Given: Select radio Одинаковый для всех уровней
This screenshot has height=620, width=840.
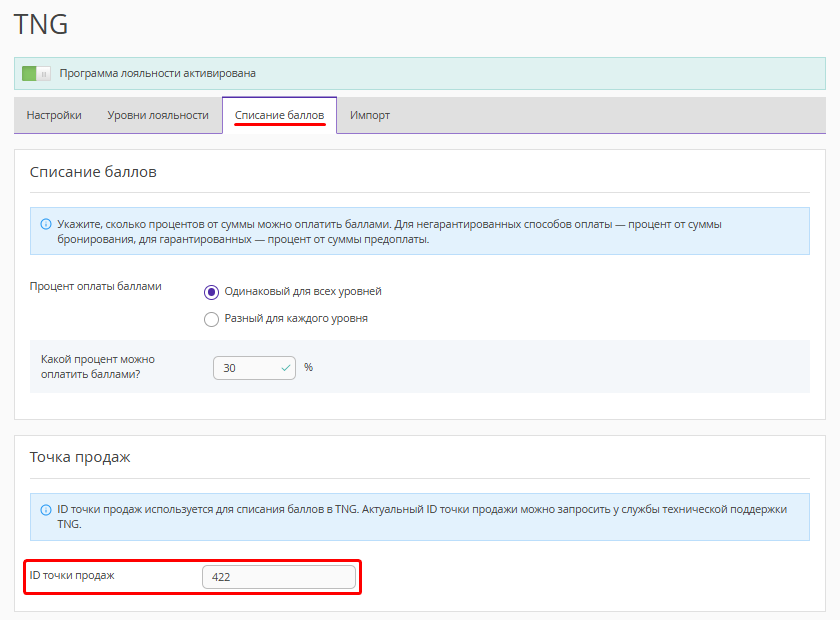Looking at the screenshot, I should click(212, 292).
